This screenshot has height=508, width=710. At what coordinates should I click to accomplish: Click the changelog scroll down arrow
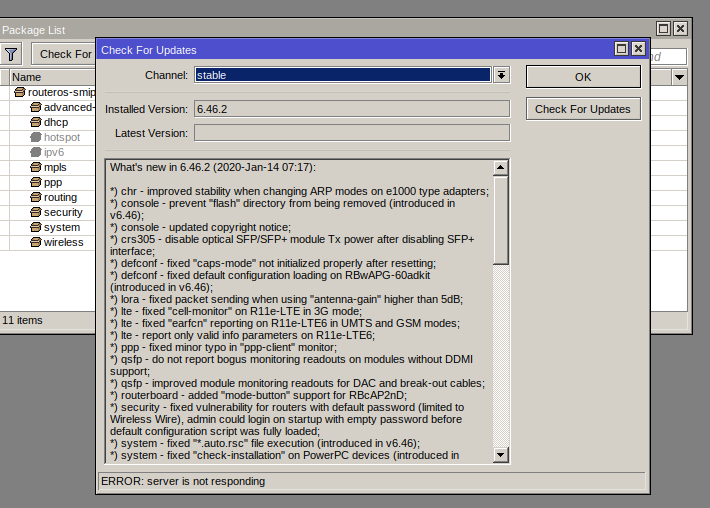pyautogui.click(x=500, y=455)
